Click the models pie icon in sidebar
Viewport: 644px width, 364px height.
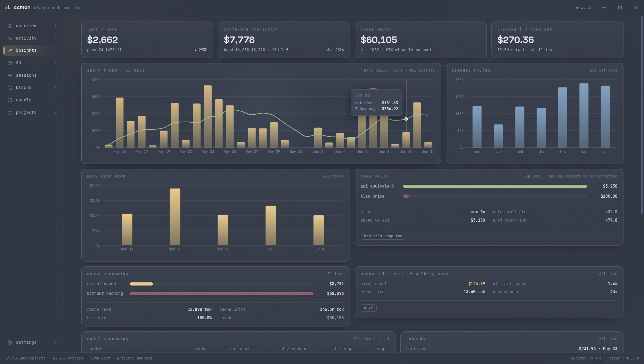tap(10, 100)
